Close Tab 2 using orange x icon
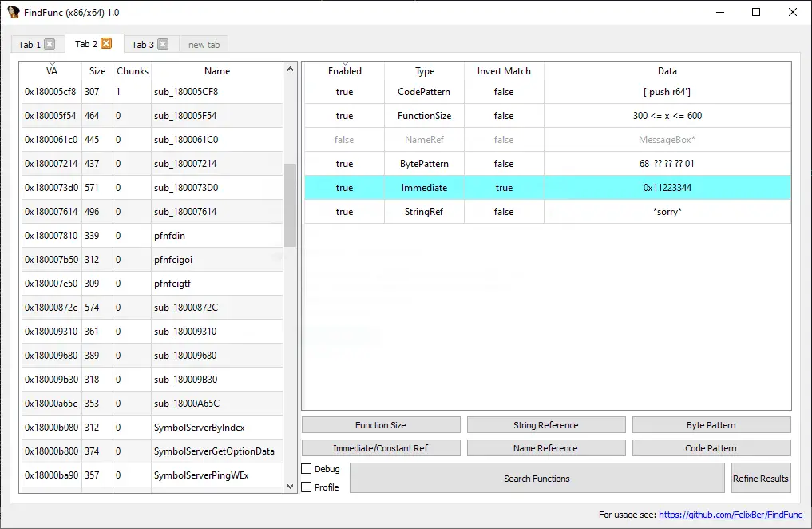 (x=106, y=43)
